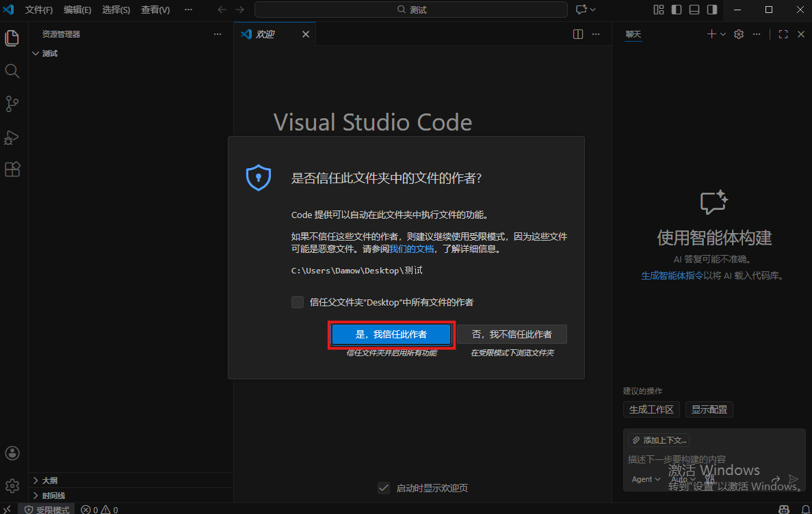Open the Extensions view icon

(x=12, y=170)
